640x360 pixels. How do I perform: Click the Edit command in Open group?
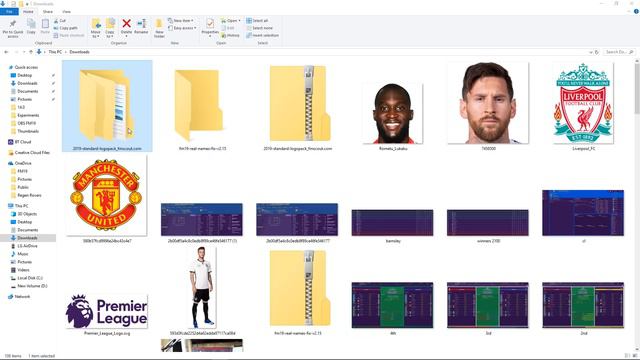coord(228,28)
